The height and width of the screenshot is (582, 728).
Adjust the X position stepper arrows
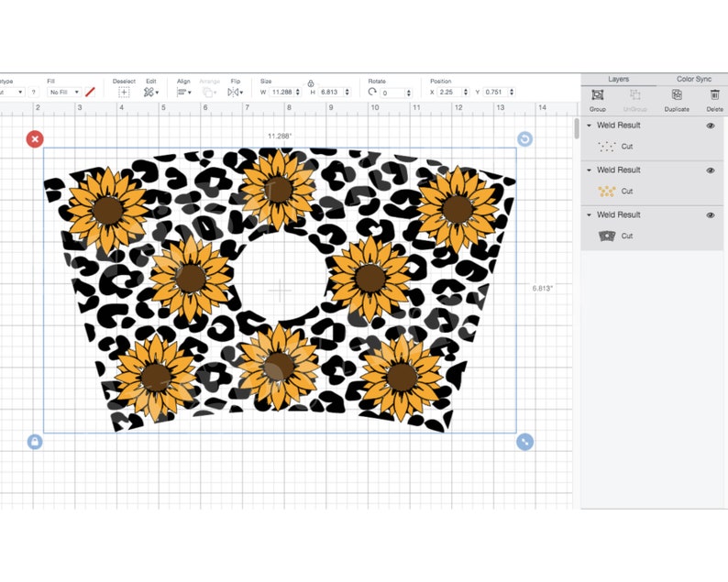coord(466,93)
